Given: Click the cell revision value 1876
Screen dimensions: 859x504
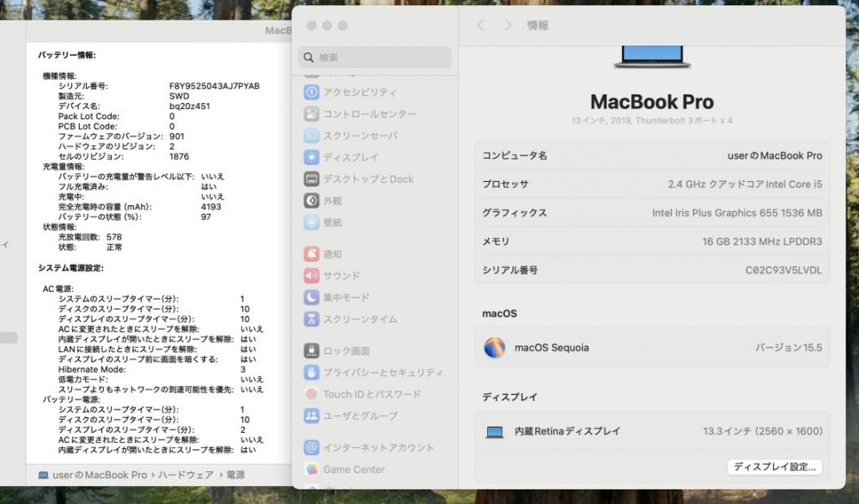Looking at the screenshot, I should point(180,156).
